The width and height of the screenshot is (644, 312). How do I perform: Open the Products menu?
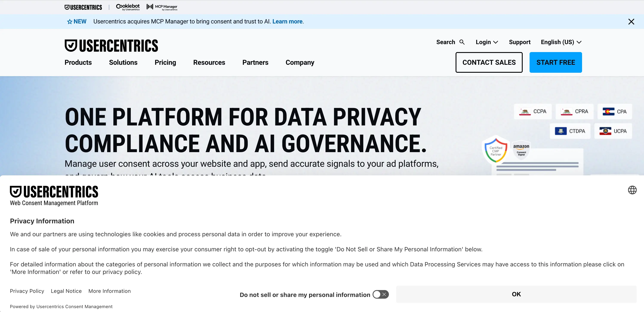click(78, 62)
